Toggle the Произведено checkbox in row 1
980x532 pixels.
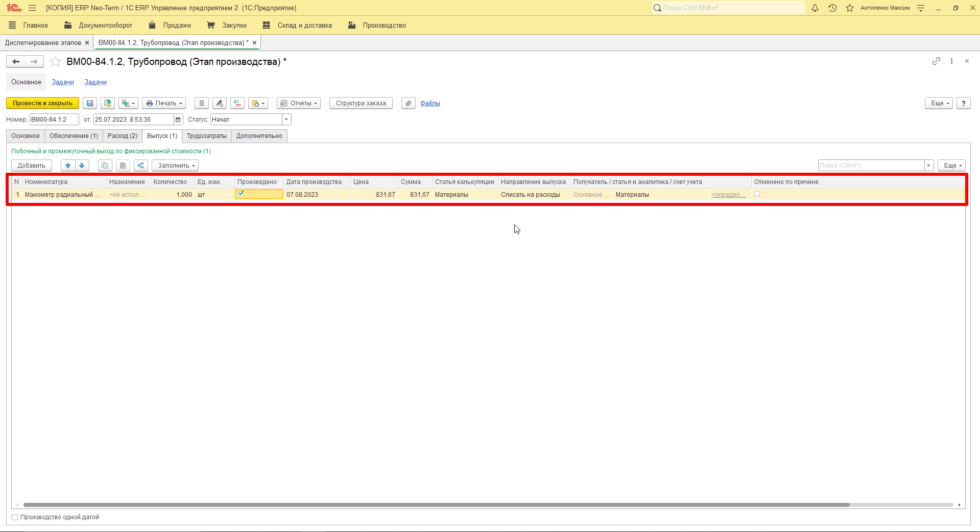coord(241,194)
